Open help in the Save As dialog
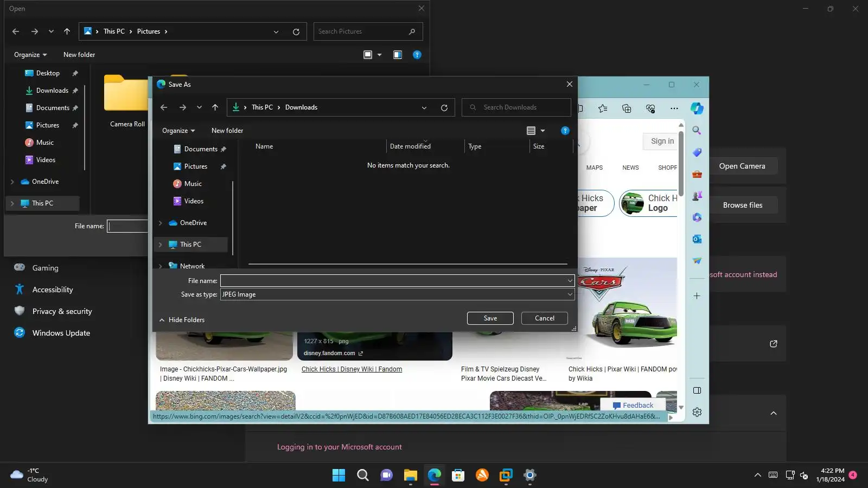This screenshot has height=488, width=868. coord(565,131)
